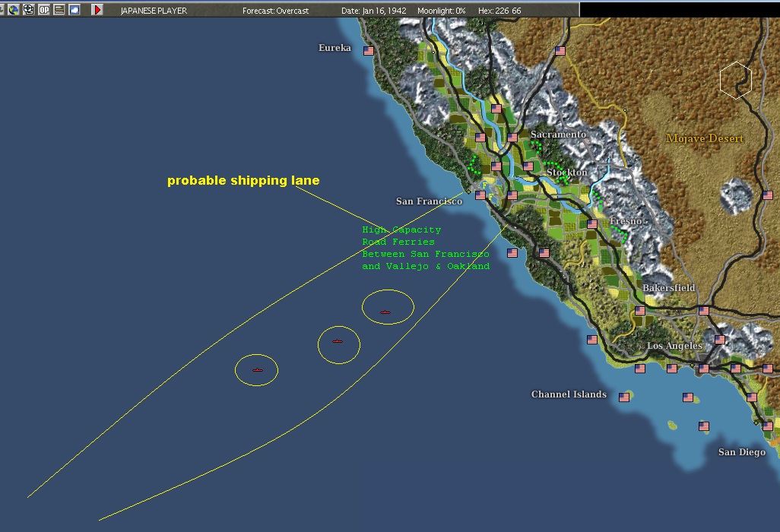This screenshot has width=780, height=532.
Task: Select the northernmost flag in the Sacramento valley
Action: tap(496, 109)
